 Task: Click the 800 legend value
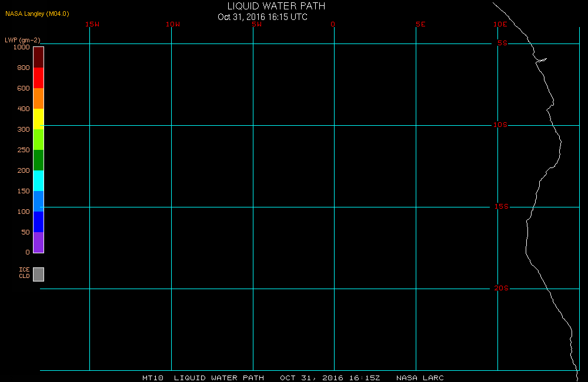tap(24, 68)
